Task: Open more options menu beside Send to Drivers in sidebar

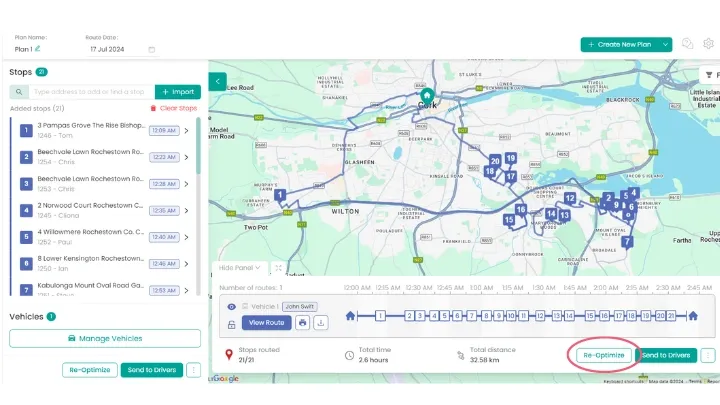Action: (193, 370)
